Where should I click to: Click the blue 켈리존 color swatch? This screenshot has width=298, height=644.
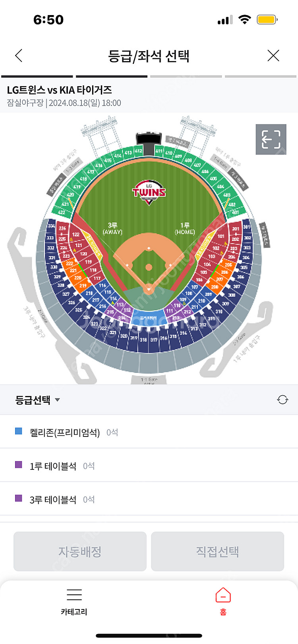tap(18, 431)
